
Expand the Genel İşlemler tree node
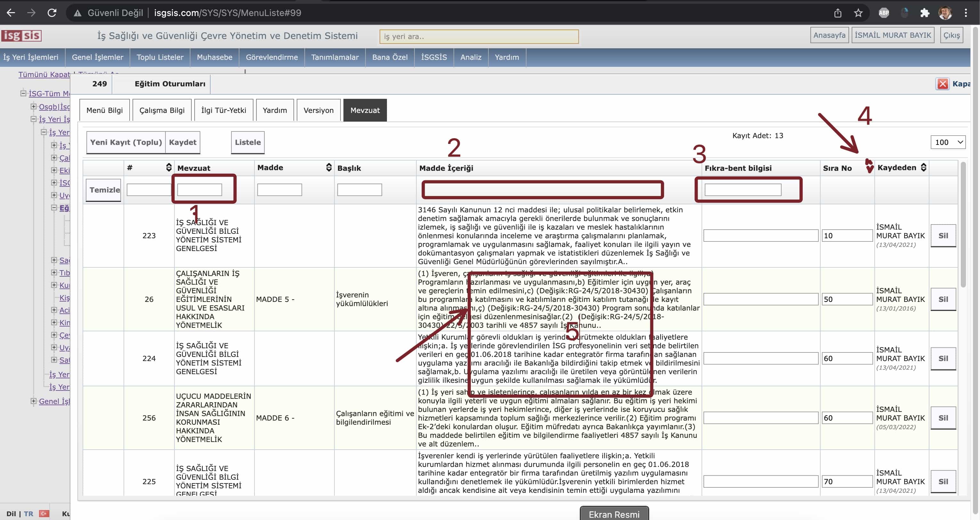click(x=34, y=401)
